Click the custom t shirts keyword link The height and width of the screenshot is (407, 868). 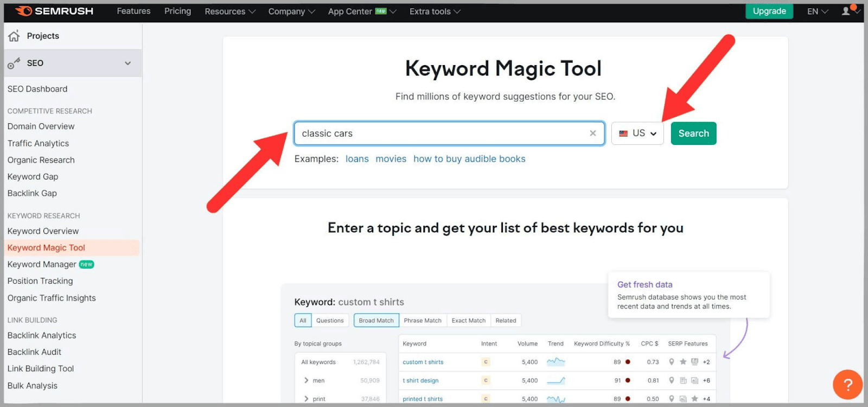point(423,362)
